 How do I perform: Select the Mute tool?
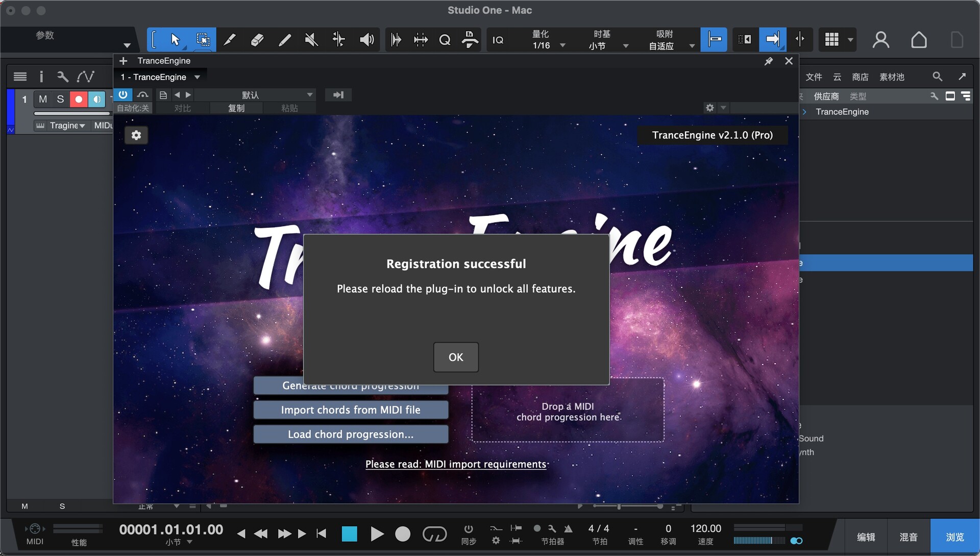(x=311, y=40)
